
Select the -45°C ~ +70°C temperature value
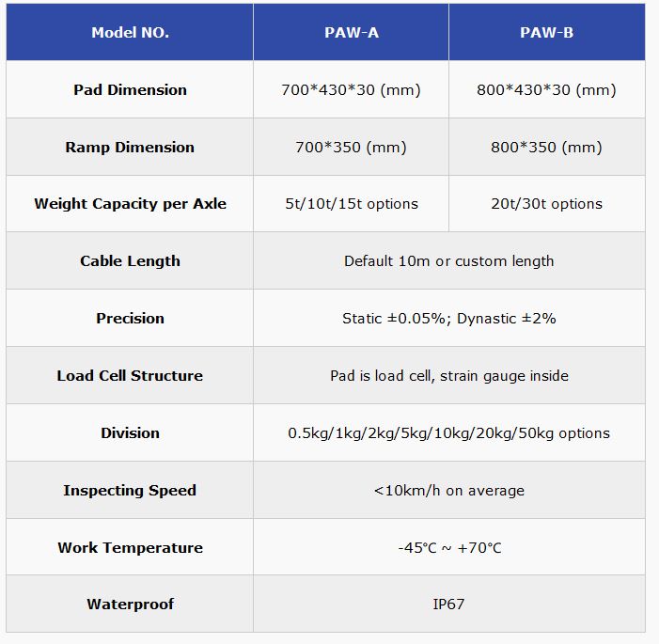tap(448, 548)
